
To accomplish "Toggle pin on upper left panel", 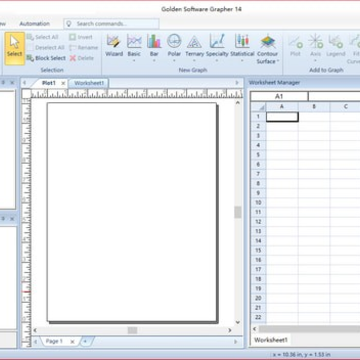I will click(x=3, y=83).
